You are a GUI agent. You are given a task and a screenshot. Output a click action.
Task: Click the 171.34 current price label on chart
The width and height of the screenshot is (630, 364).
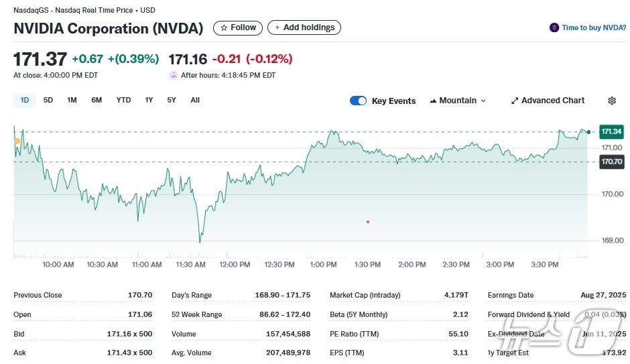click(611, 131)
